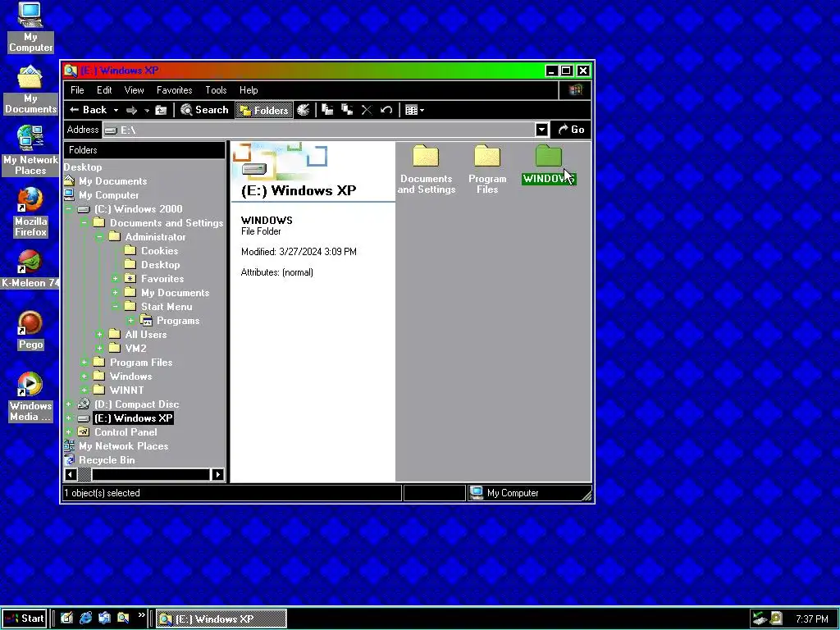Click the Show Desktop quick launch icon
The width and height of the screenshot is (840, 630).
pos(66,619)
